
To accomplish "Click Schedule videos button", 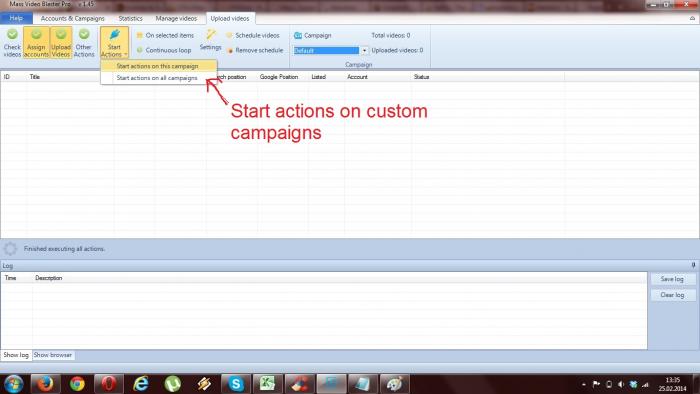I will coord(253,35).
